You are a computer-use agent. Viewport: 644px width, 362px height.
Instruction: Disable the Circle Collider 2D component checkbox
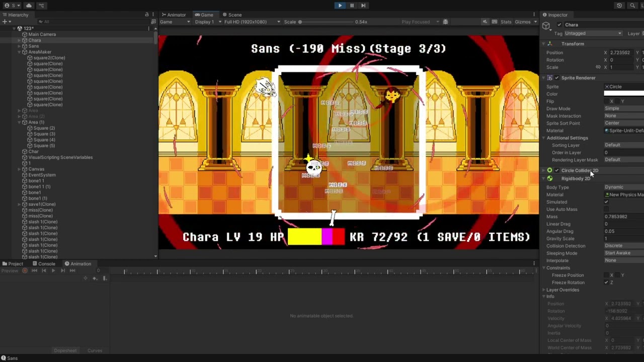tap(556, 170)
